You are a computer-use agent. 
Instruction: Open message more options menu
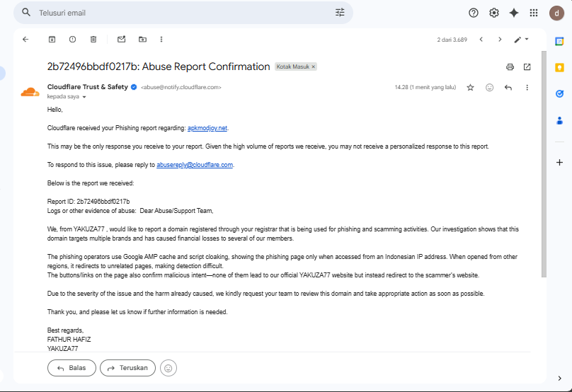click(x=527, y=88)
